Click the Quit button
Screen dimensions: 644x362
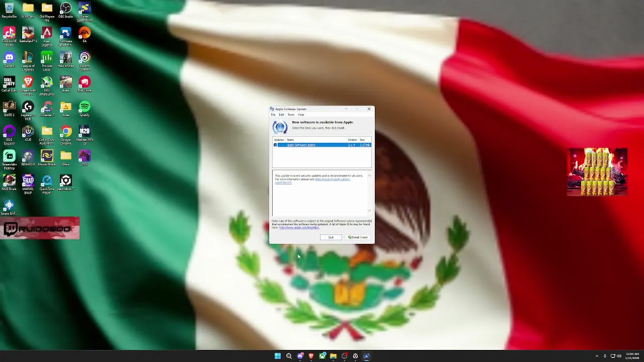(x=331, y=237)
